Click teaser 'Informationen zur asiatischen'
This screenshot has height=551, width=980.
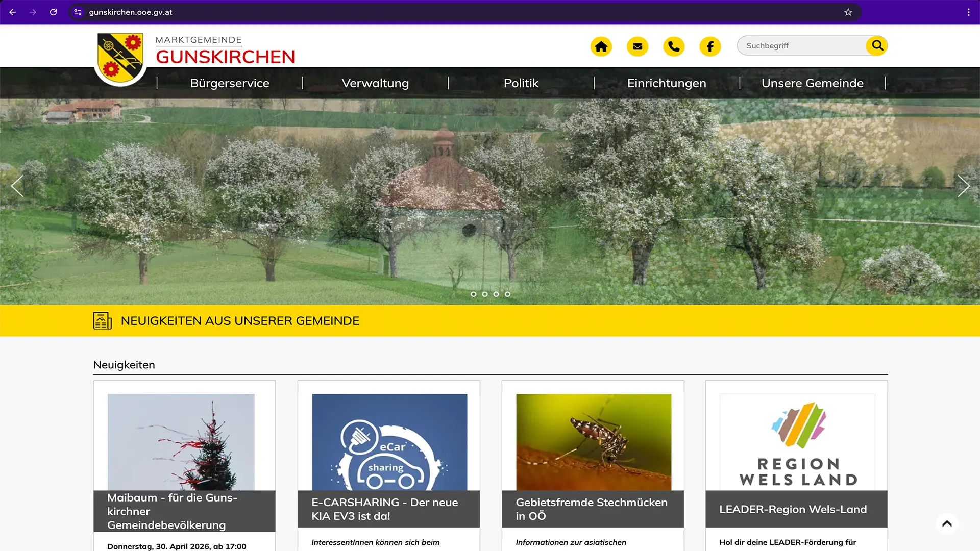pos(571,542)
